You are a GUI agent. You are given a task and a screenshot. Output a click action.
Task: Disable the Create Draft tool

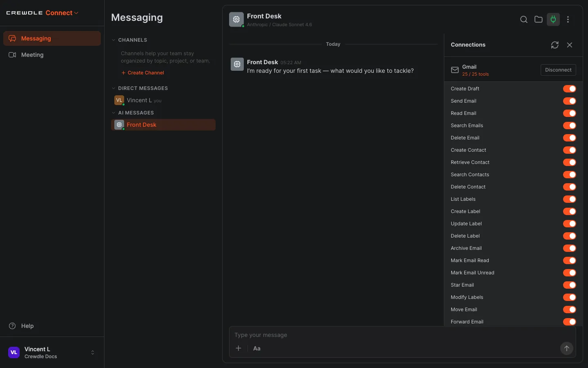pyautogui.click(x=569, y=89)
